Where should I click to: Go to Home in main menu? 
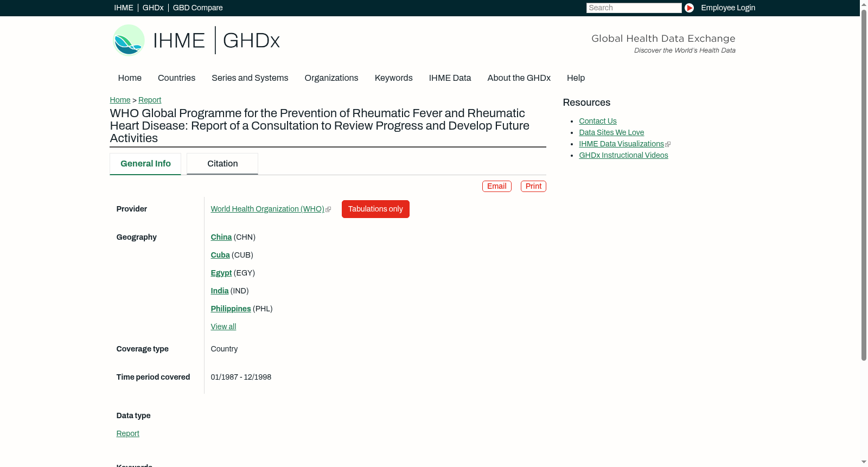pos(130,78)
